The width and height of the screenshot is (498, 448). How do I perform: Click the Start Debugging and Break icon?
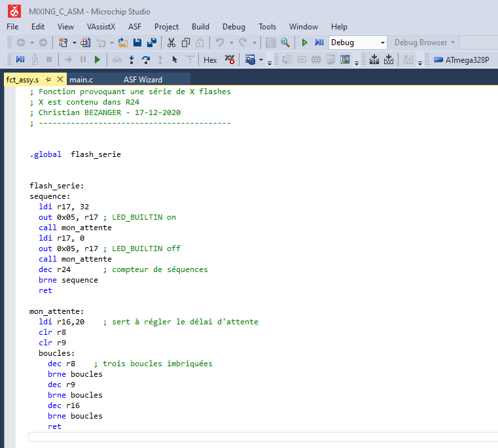319,43
